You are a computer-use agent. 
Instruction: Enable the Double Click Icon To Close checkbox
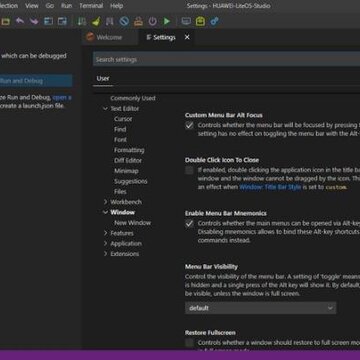tap(189, 170)
